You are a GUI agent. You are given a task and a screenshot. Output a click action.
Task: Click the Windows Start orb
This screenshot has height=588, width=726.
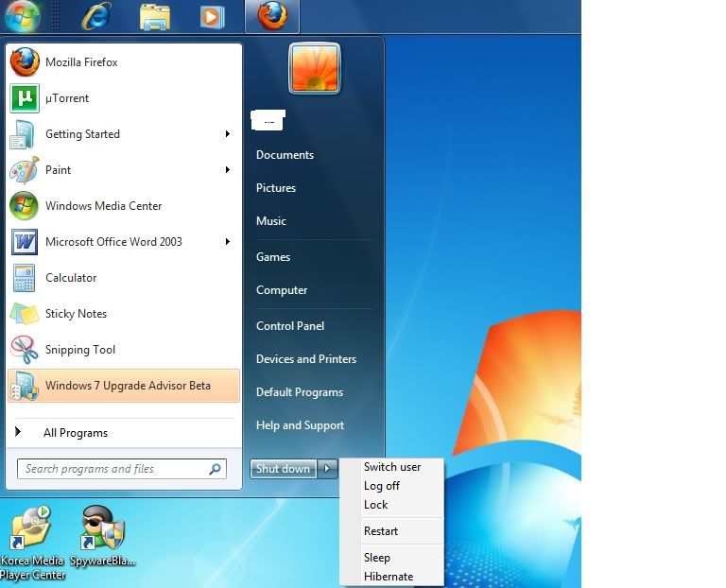point(23,15)
